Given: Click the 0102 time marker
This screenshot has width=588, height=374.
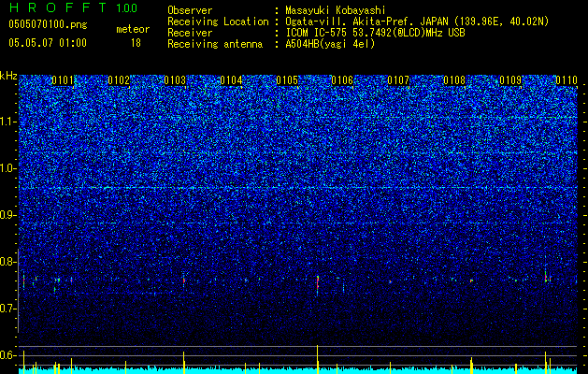Looking at the screenshot, I should coord(119,80).
